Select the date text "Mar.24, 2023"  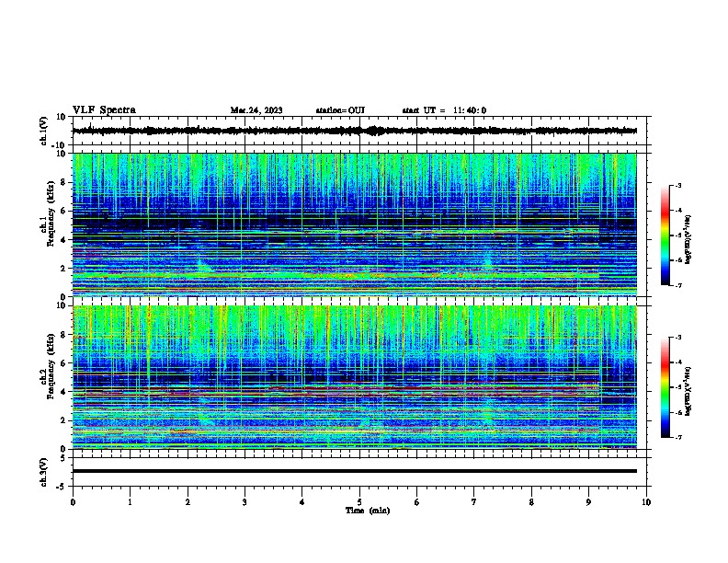(x=256, y=110)
